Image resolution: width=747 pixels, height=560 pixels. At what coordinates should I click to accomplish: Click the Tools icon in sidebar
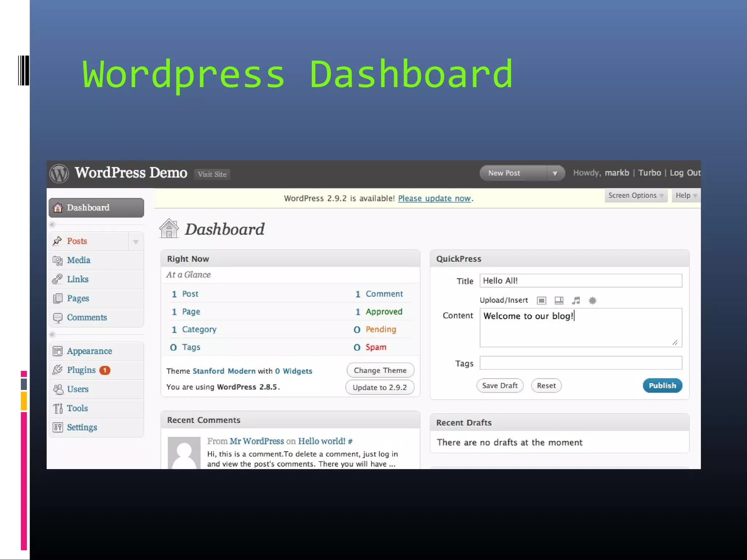[x=58, y=408]
